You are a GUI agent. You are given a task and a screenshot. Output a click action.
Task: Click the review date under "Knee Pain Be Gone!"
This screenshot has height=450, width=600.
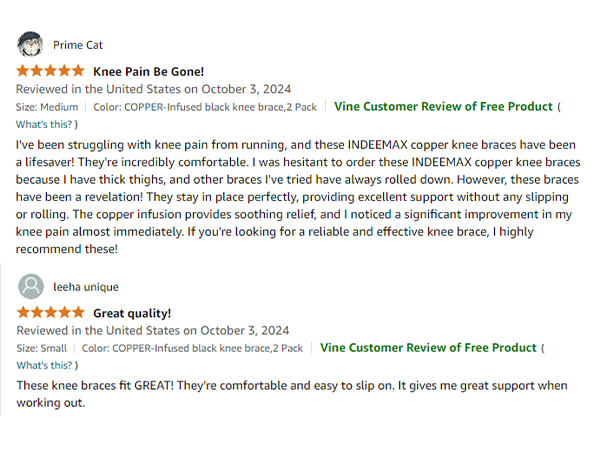tap(153, 89)
